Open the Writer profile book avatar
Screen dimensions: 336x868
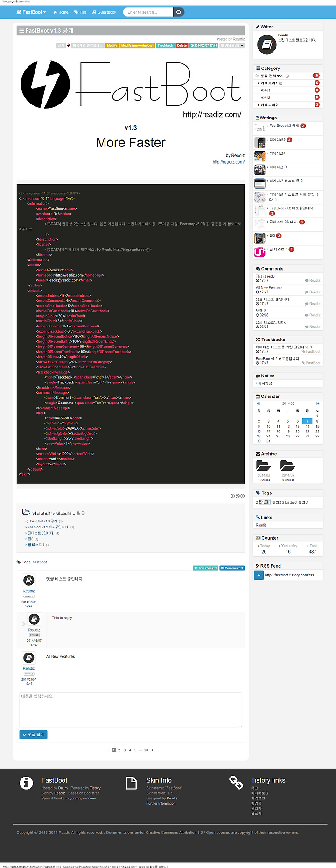point(266,44)
